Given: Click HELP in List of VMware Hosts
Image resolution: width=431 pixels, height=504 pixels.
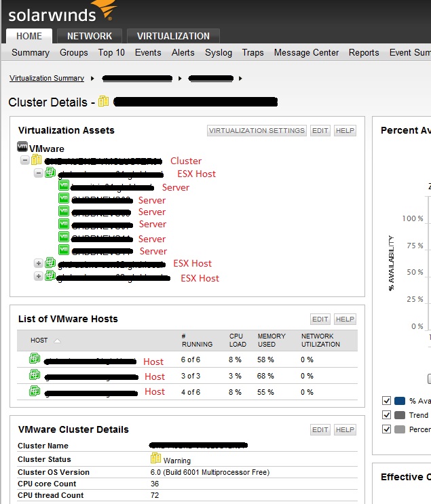Looking at the screenshot, I should [x=345, y=319].
